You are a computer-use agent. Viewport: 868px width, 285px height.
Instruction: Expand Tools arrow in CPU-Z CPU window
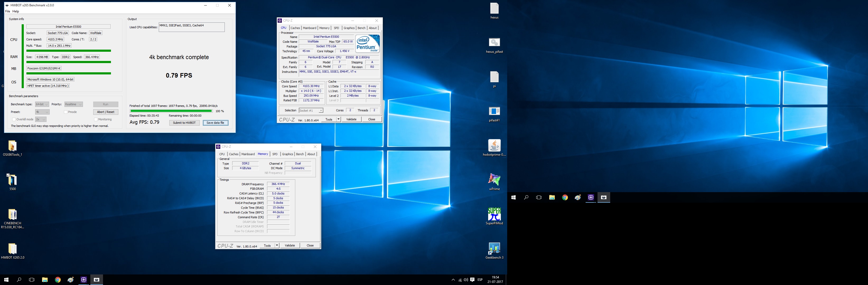(338, 120)
